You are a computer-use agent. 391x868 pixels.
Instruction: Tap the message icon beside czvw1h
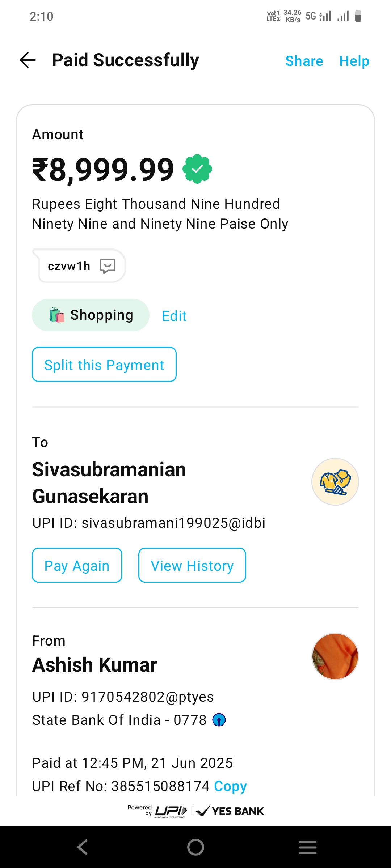[x=108, y=266]
